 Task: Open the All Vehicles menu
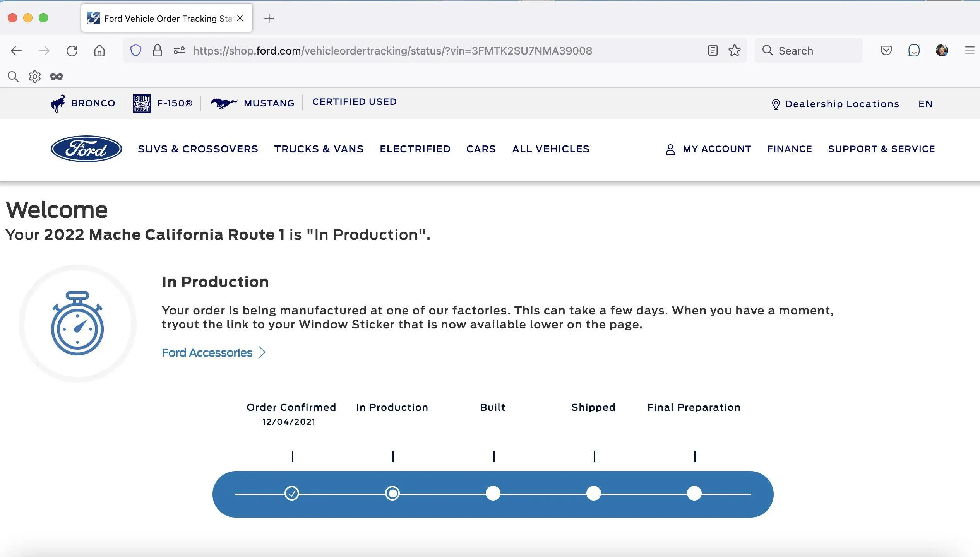pos(551,149)
